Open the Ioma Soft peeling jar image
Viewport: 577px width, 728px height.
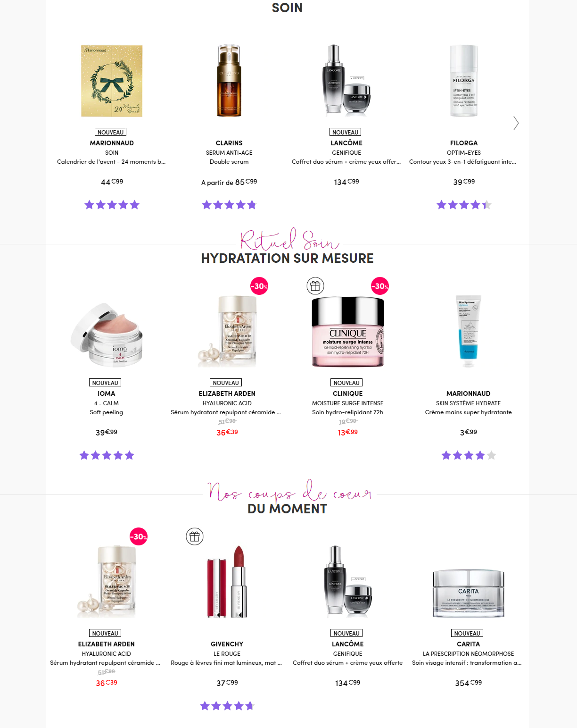coord(107,335)
